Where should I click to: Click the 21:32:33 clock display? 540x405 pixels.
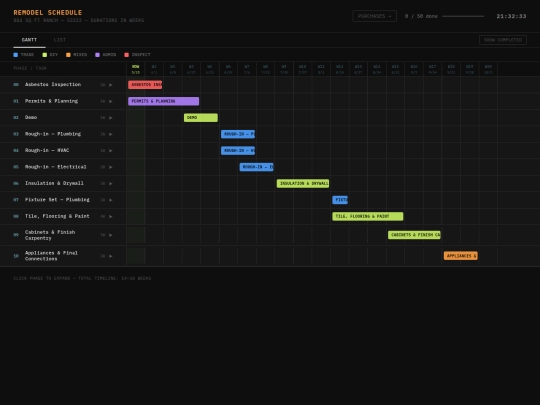click(x=511, y=16)
